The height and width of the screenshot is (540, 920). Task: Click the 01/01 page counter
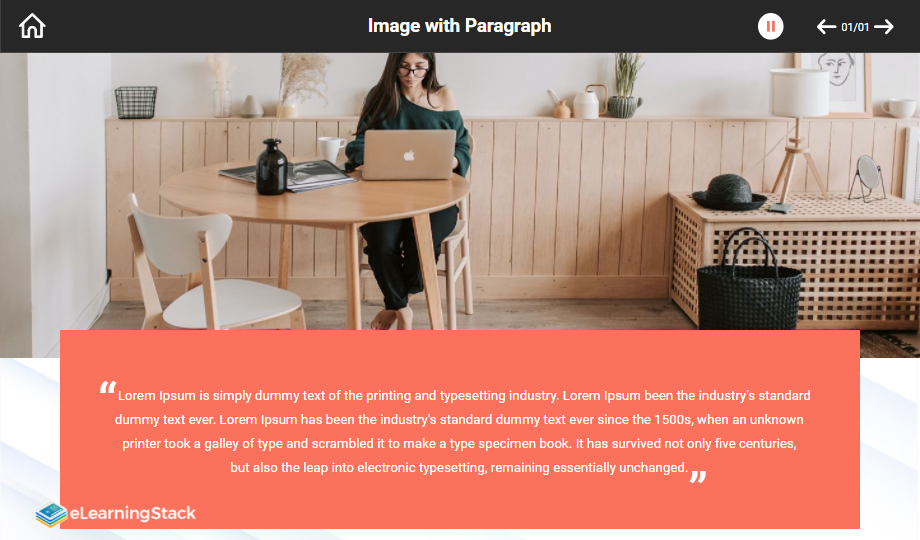(855, 27)
